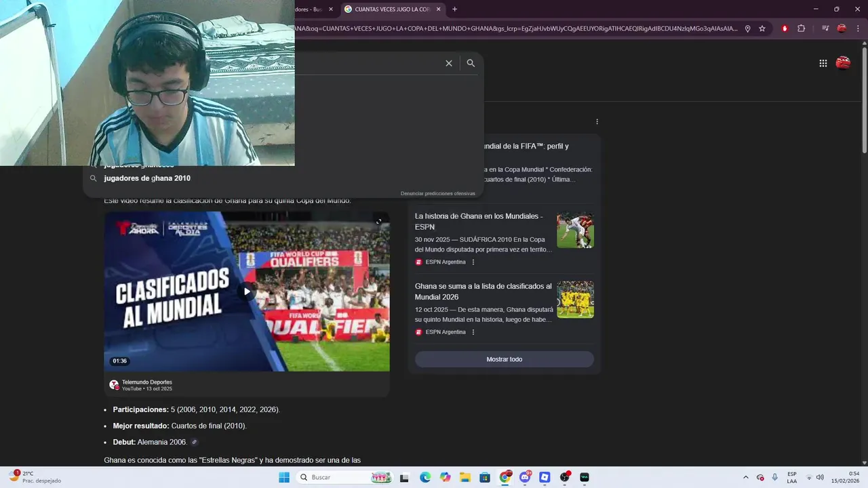Open the media control icon in Chrome toolbar
868x488 pixels.
pyautogui.click(x=825, y=28)
